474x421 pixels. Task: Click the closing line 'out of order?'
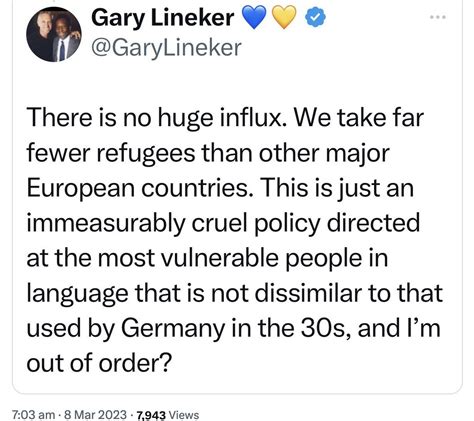99,363
